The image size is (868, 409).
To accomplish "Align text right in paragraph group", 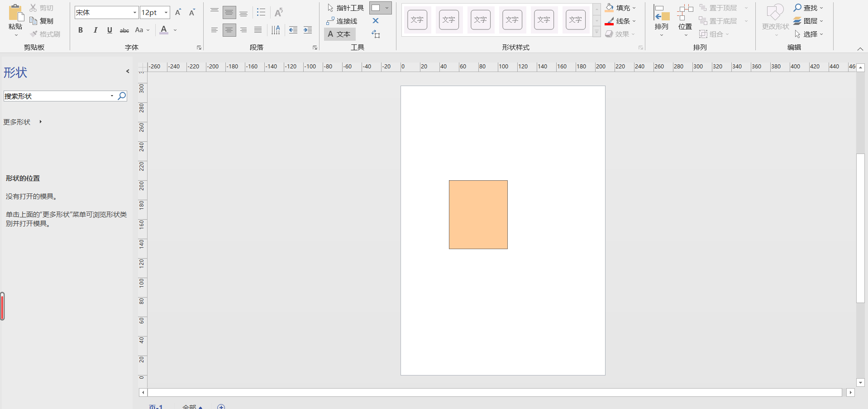I will tap(243, 30).
